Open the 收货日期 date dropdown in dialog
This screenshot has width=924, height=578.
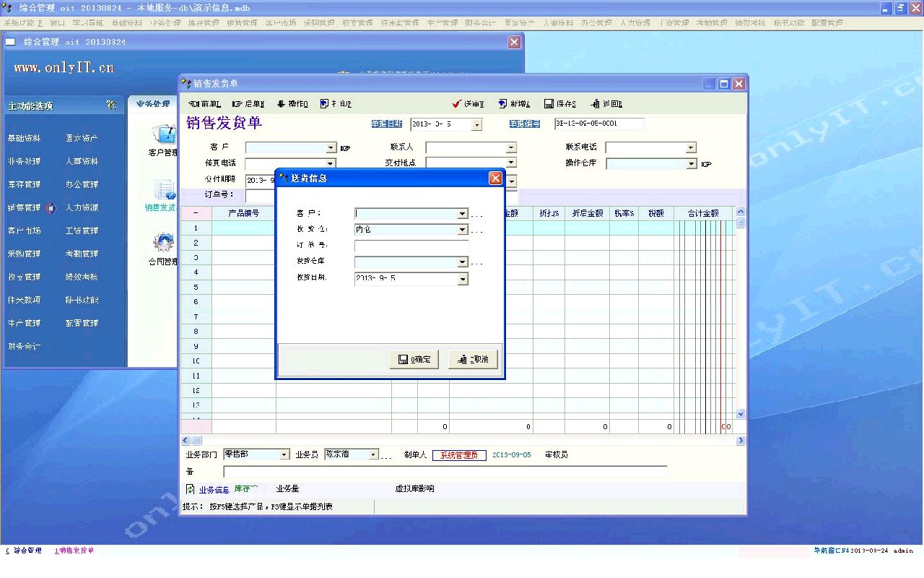[x=463, y=279]
